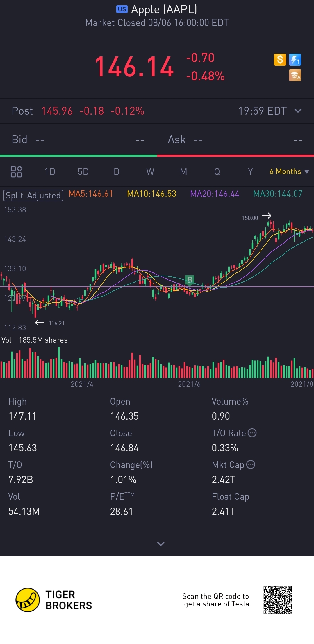Select the Q quarterly chart tab
Screen dimensions: 314x644
(x=217, y=172)
